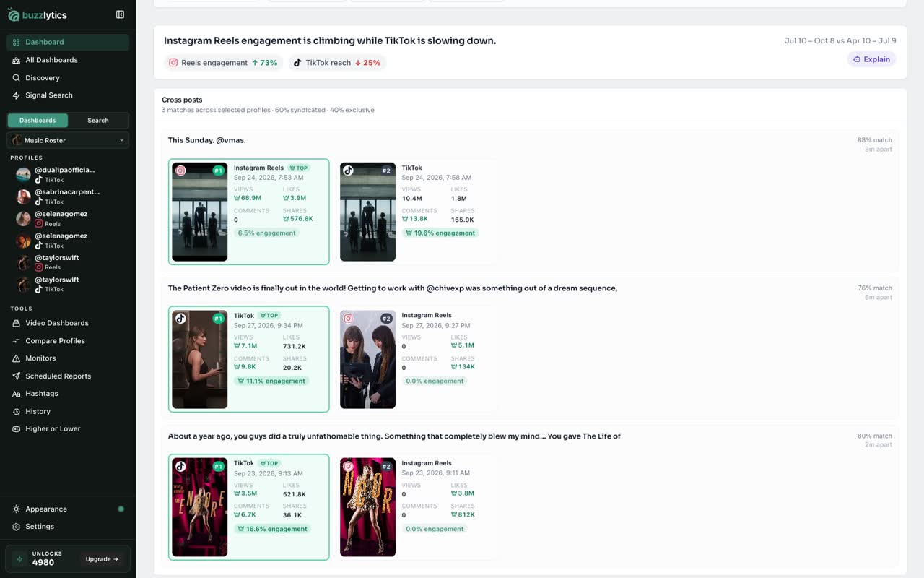Open Patient Zero TikTok video thumbnail
The height and width of the screenshot is (578, 924).
point(200,360)
